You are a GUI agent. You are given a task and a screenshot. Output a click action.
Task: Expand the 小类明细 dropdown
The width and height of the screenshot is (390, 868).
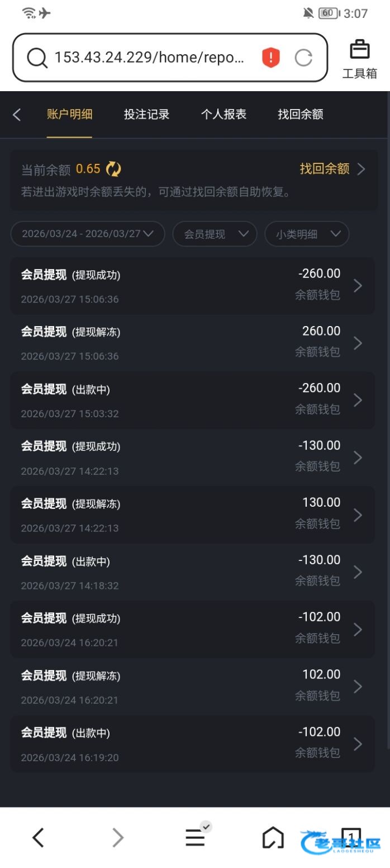307,234
